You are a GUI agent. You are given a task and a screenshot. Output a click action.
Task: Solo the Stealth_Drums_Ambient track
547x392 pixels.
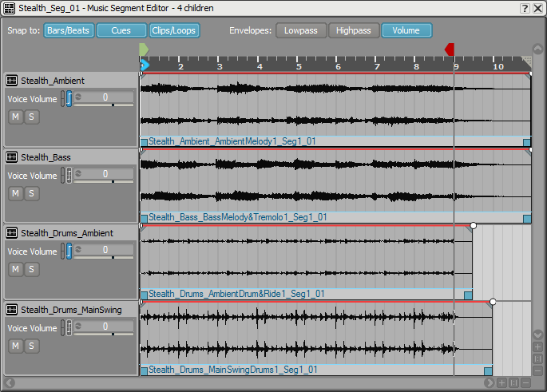click(31, 269)
